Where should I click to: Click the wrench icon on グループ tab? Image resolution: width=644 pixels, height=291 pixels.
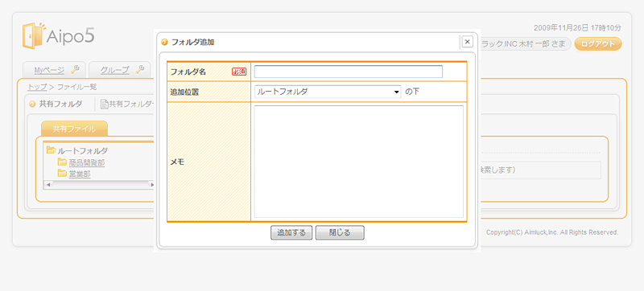click(139, 70)
